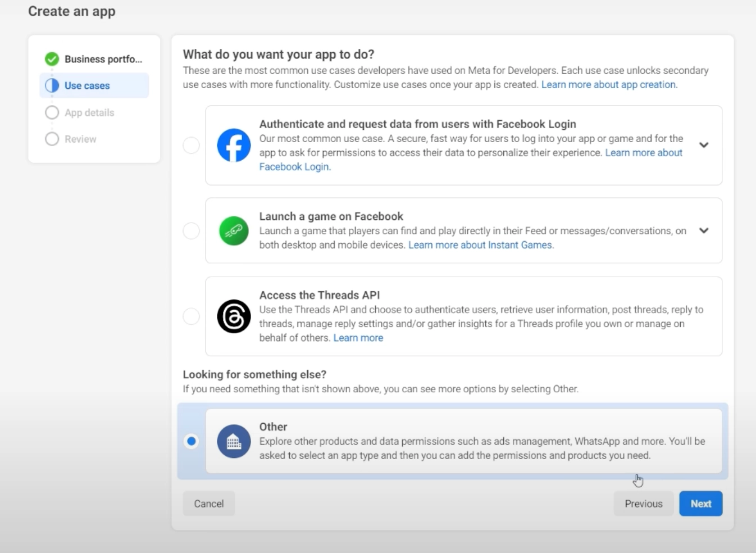756x553 pixels.
Task: Click the half-filled Use cases step icon
Action: [x=52, y=85]
